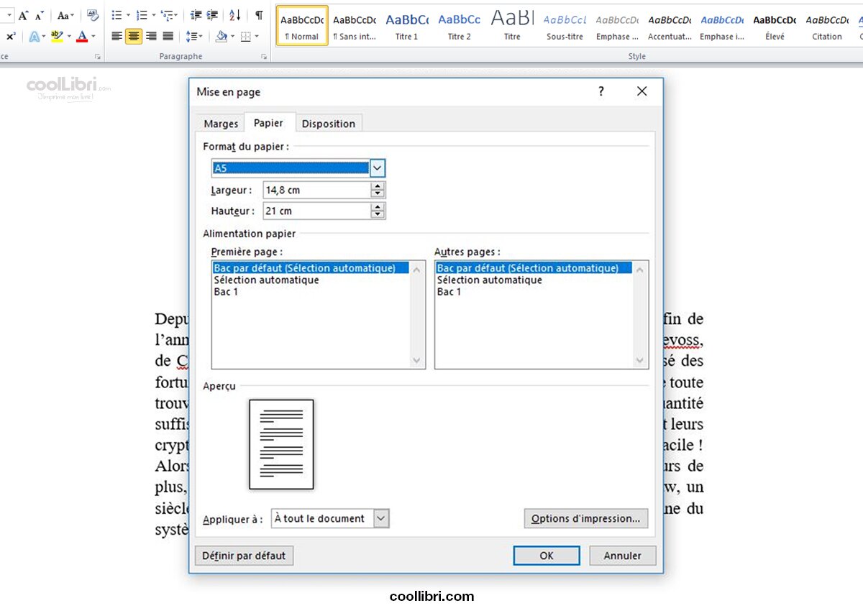
Task: Increase Hauteur with the up spinner
Action: [x=378, y=207]
